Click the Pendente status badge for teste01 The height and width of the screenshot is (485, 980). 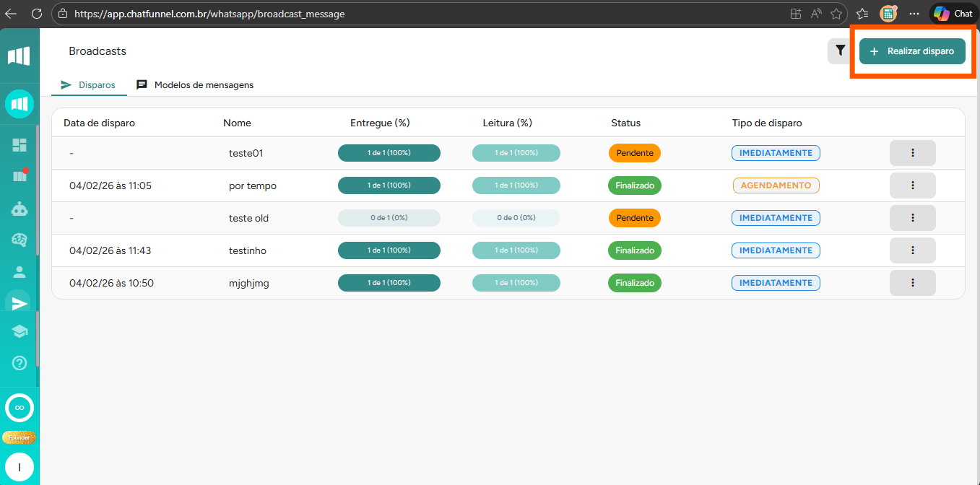tap(635, 153)
